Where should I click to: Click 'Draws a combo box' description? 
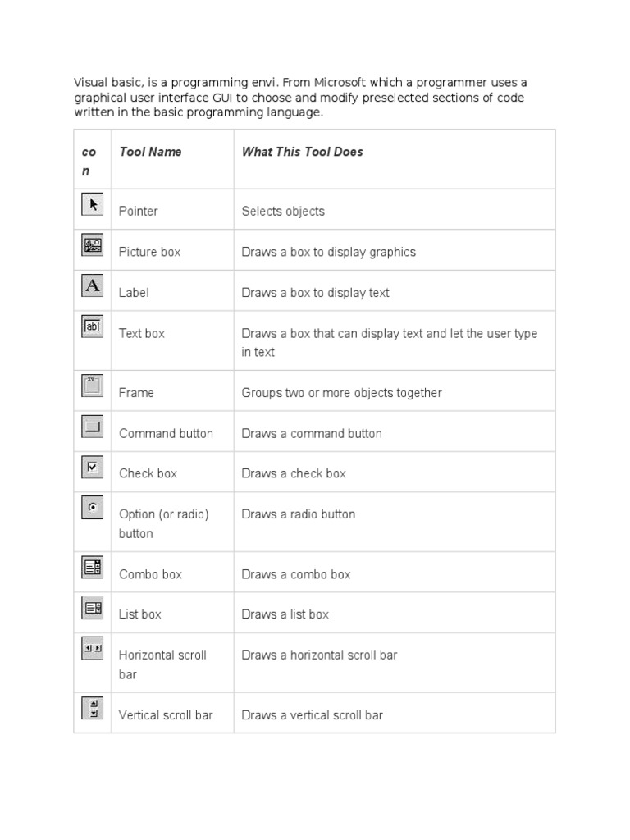pyautogui.click(x=295, y=574)
